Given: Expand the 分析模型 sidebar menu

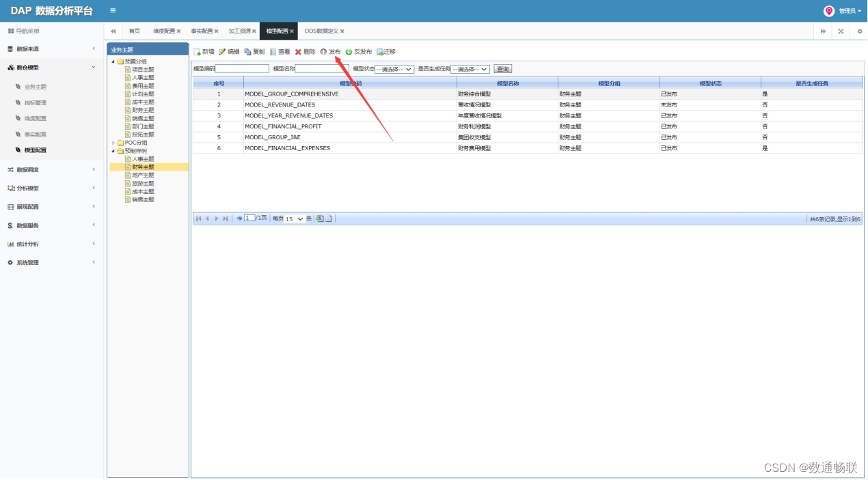Looking at the screenshot, I should pyautogui.click(x=52, y=188).
